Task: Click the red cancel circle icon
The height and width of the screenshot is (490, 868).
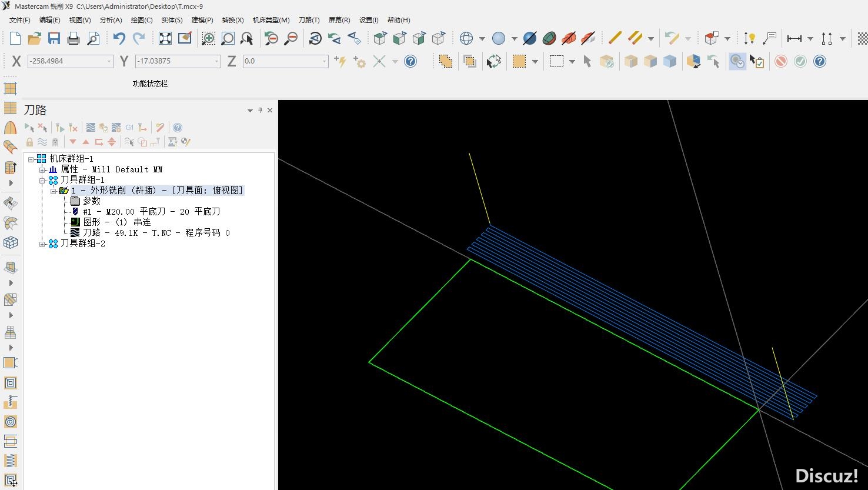Action: click(780, 61)
